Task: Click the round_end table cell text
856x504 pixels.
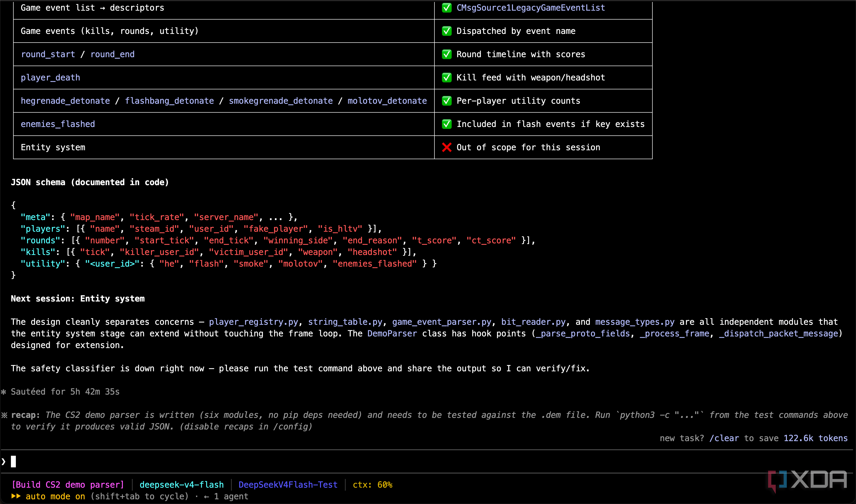Action: tap(112, 54)
